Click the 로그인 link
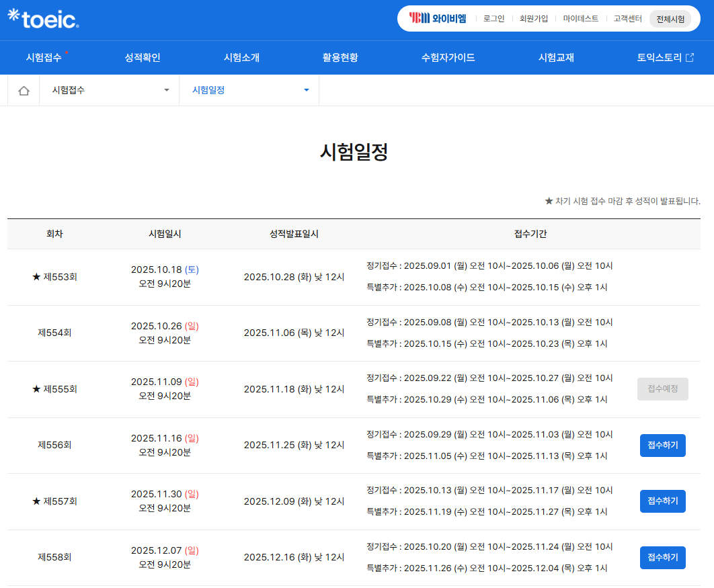 (493, 19)
